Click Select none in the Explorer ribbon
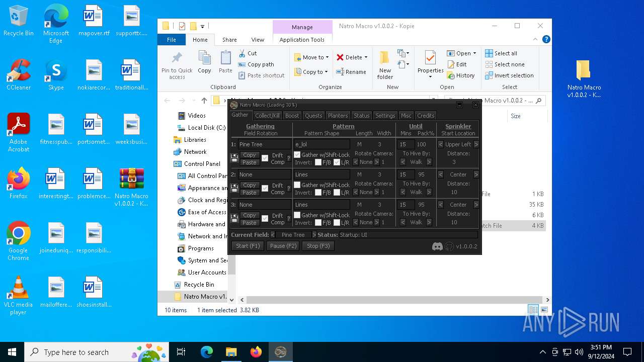 pos(505,64)
